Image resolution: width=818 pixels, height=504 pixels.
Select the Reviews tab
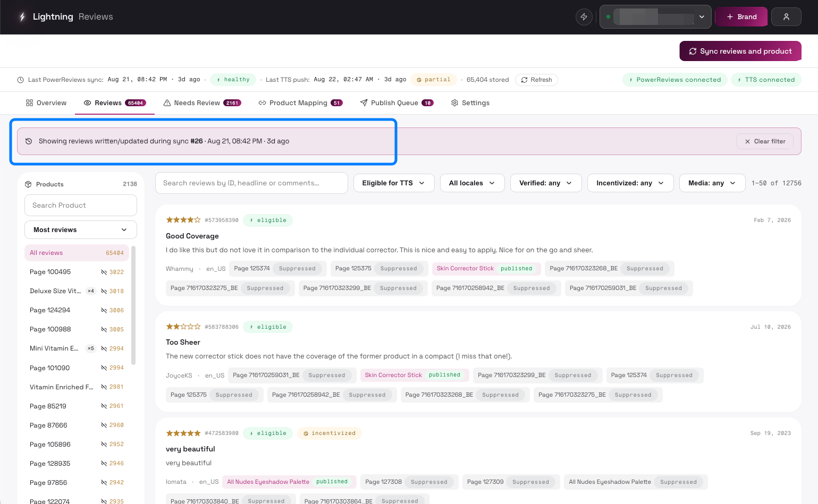[x=115, y=103]
